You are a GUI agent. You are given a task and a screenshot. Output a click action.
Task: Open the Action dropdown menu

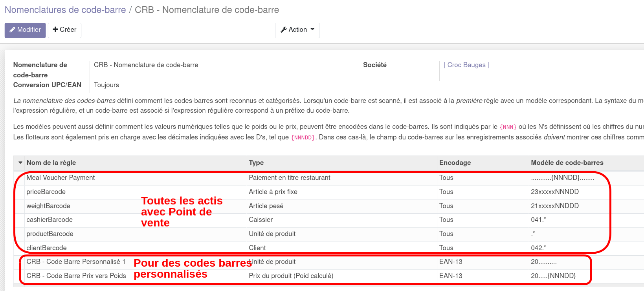pyautogui.click(x=297, y=30)
